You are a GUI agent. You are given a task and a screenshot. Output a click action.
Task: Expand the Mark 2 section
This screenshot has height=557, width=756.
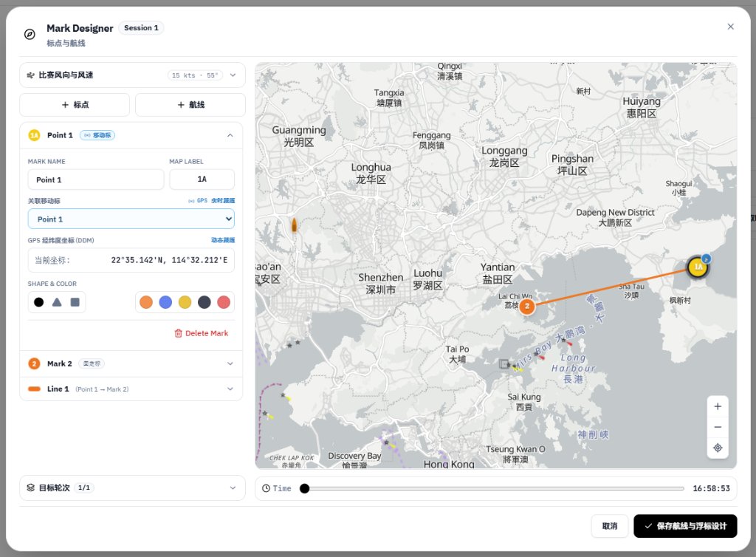pyautogui.click(x=230, y=363)
